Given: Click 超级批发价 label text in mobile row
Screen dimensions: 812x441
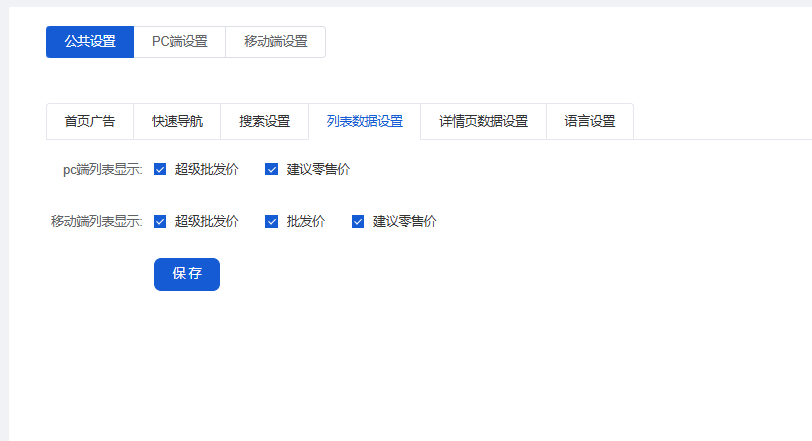Looking at the screenshot, I should tap(206, 222).
